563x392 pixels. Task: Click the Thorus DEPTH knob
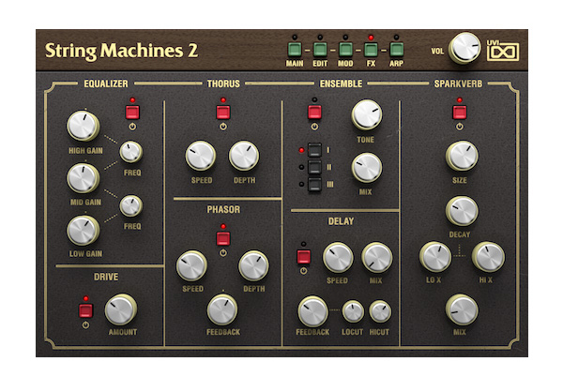click(x=244, y=156)
